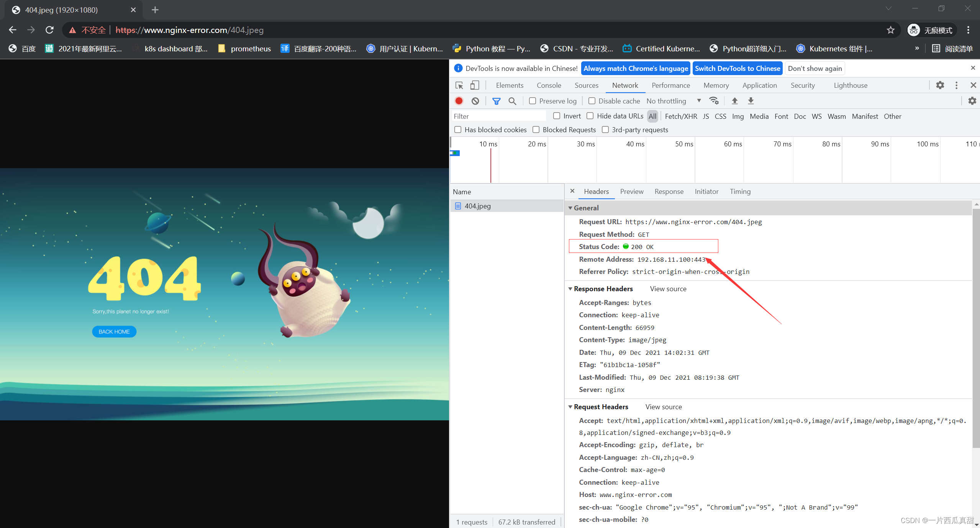
Task: Expand the Request Headers section
Action: coord(570,406)
